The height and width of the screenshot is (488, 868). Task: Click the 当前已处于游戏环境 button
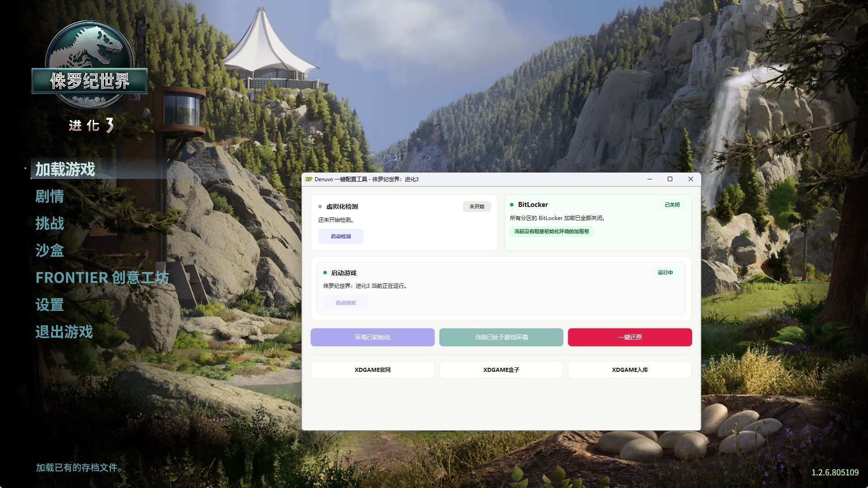pyautogui.click(x=501, y=337)
